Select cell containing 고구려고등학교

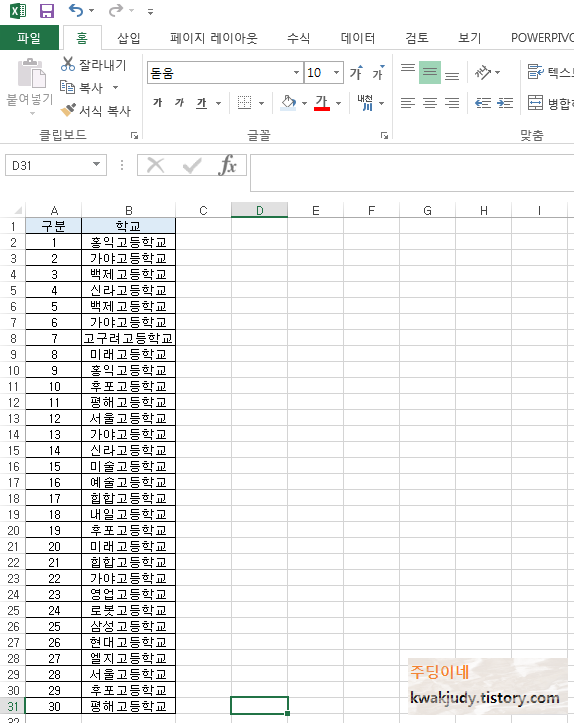tap(128, 338)
